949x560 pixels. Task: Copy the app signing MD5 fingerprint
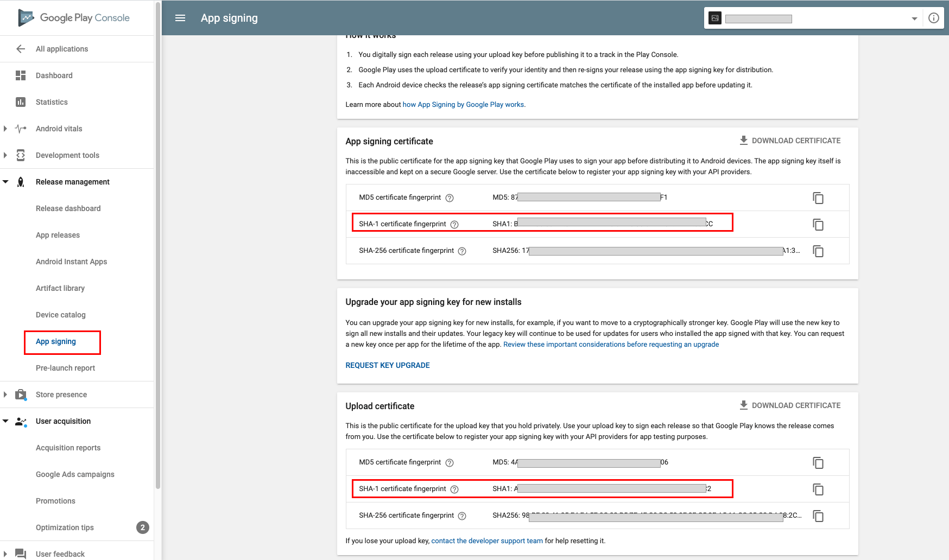coord(818,198)
